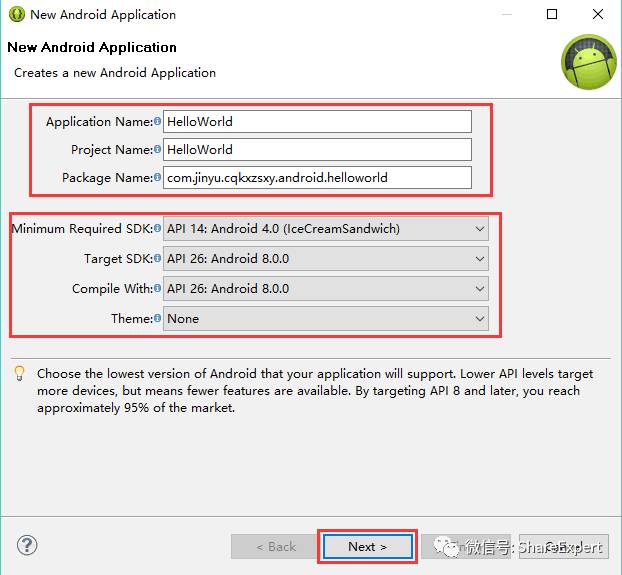
Task: Click info icon next to Theme label
Action: click(157, 318)
